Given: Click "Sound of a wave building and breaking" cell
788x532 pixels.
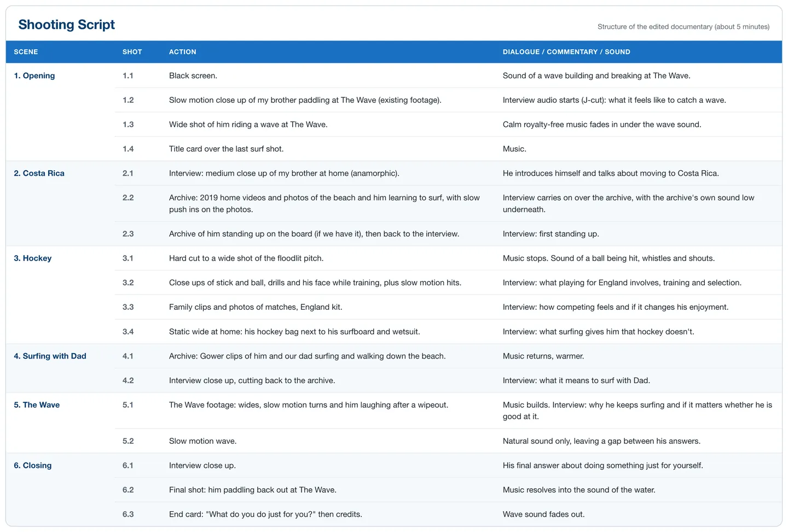Looking at the screenshot, I should 596,76.
